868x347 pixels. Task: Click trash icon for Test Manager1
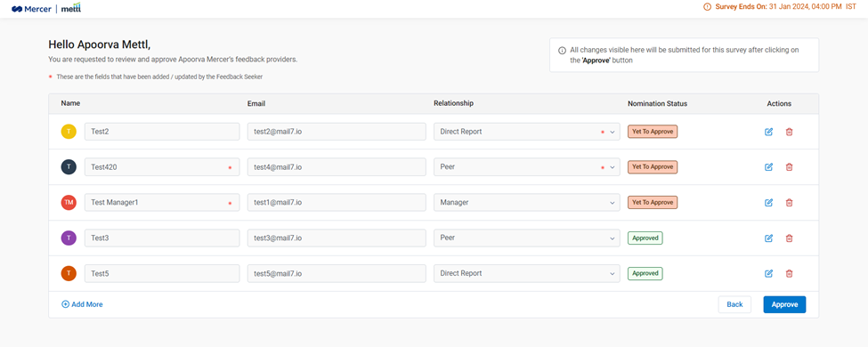tap(790, 203)
